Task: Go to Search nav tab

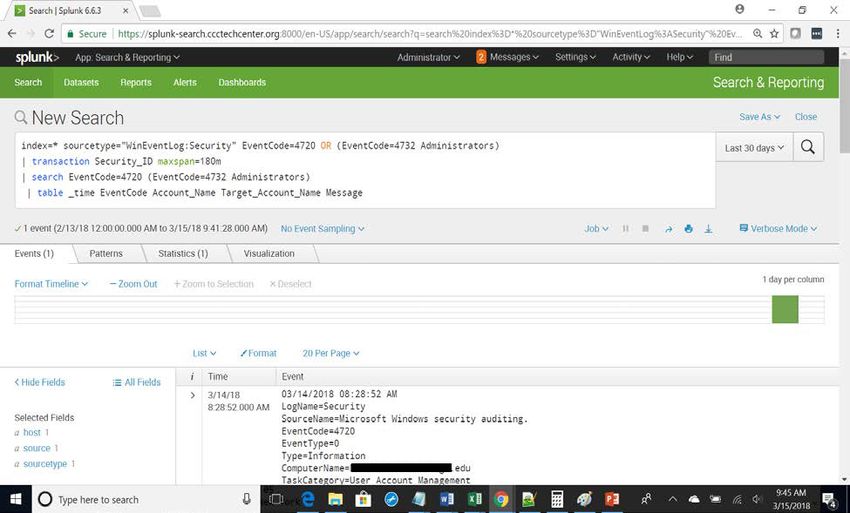Action: click(28, 82)
